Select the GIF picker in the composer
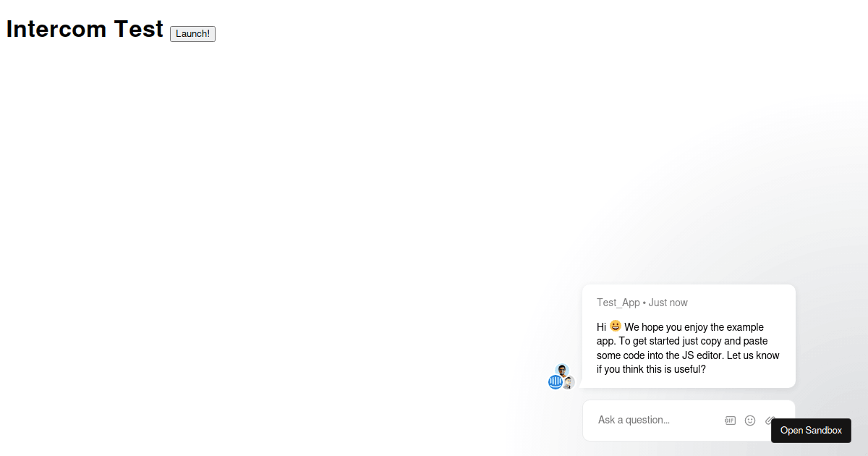 [730, 420]
